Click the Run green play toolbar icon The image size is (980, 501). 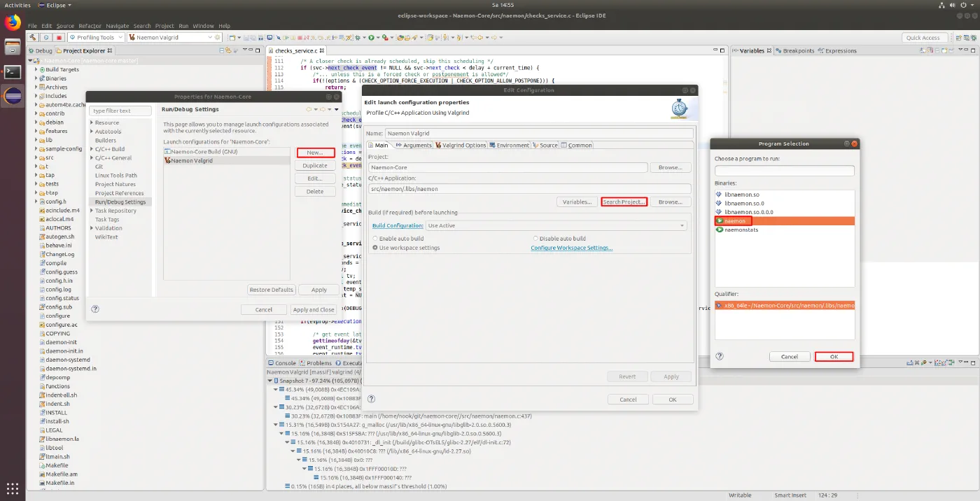372,37
